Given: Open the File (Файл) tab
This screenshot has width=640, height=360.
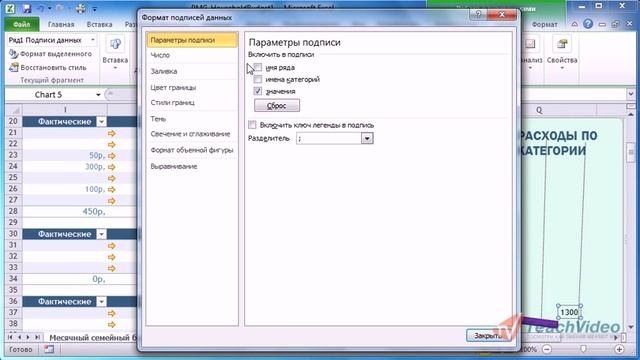Looking at the screenshot, I should pos(22,24).
